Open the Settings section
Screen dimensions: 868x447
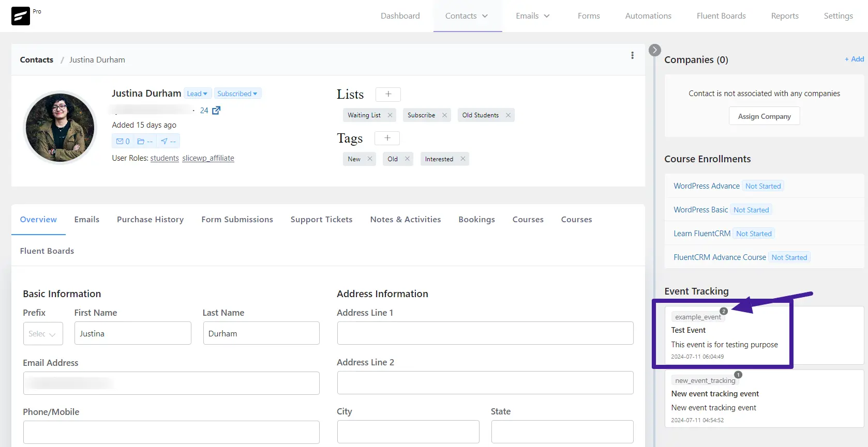pyautogui.click(x=838, y=16)
